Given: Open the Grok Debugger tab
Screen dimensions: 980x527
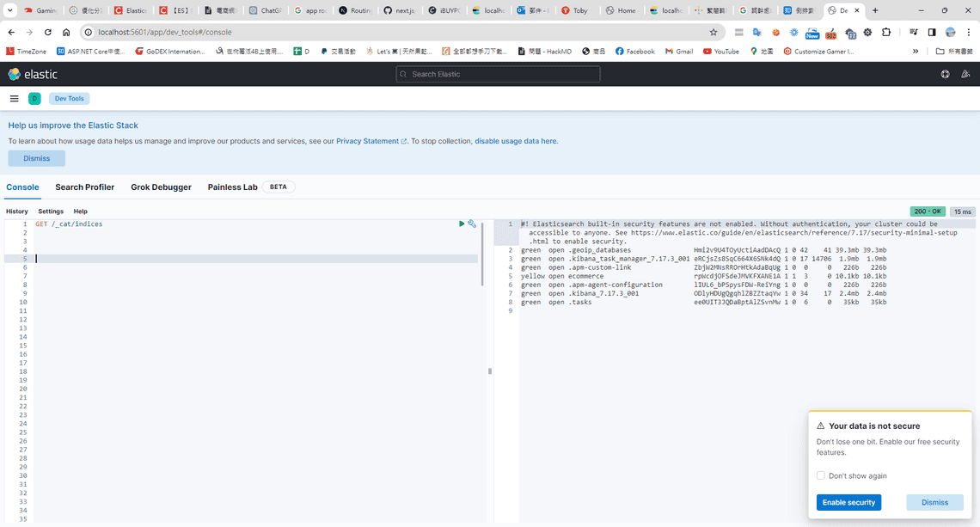Looking at the screenshot, I should point(161,187).
